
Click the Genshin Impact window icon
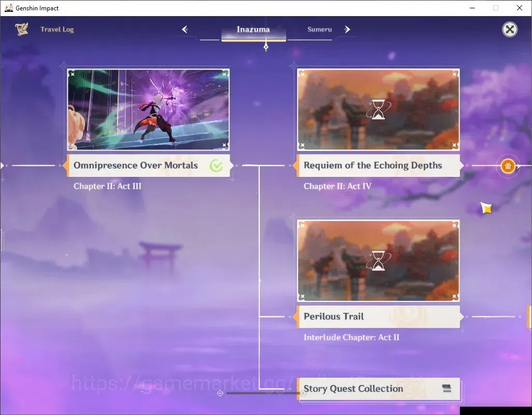pos(8,8)
